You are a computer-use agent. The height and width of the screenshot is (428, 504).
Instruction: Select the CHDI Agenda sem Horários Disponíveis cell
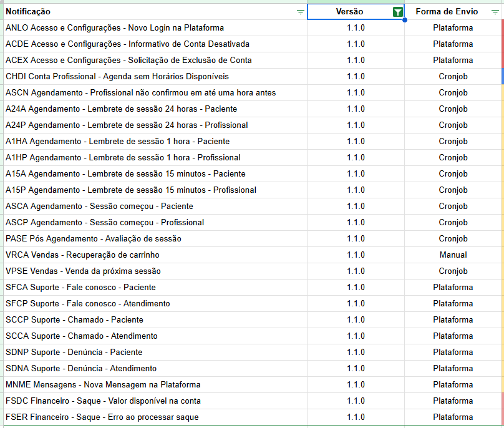click(117, 77)
